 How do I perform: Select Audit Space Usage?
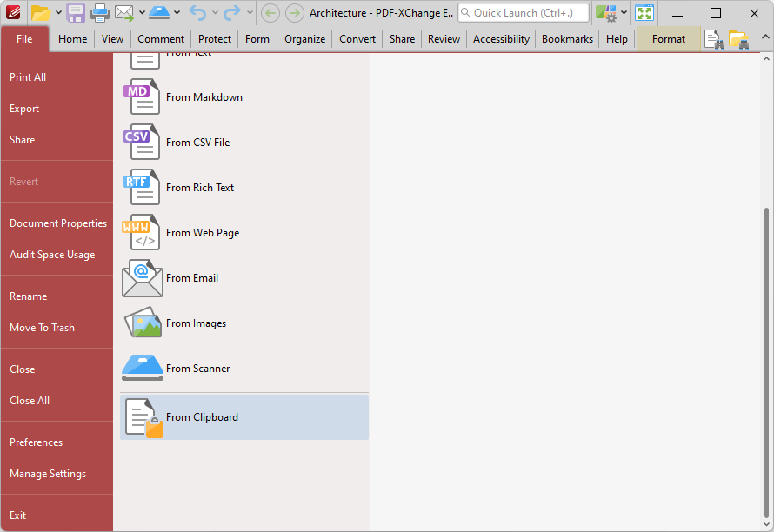point(57,255)
